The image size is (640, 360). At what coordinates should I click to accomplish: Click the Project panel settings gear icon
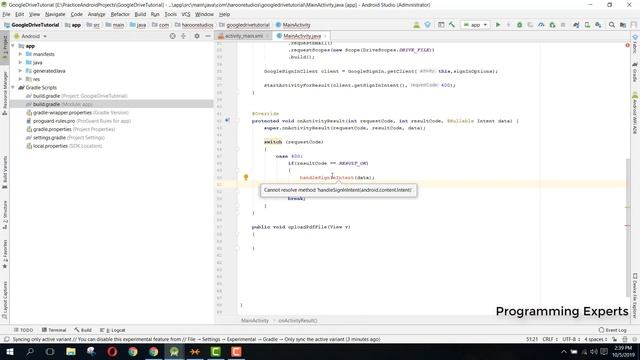(197, 36)
